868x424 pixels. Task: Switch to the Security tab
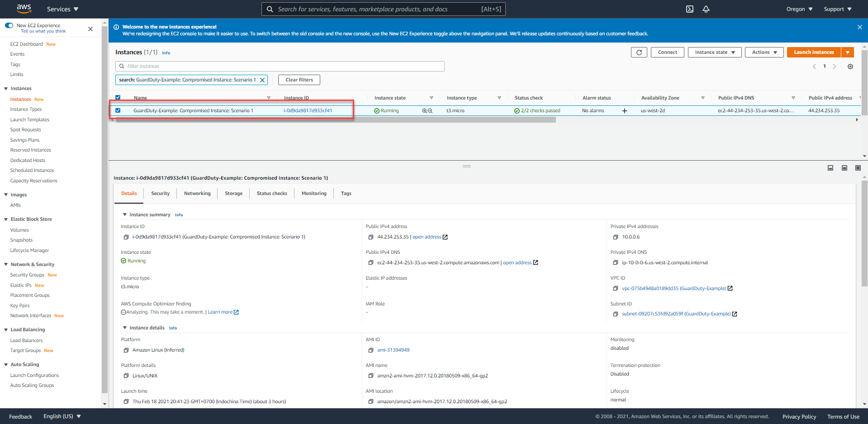(160, 194)
